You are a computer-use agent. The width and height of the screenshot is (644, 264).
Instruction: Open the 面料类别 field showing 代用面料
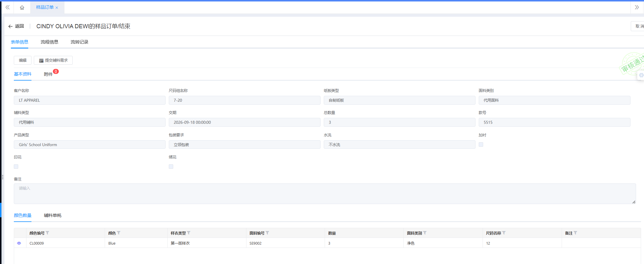point(554,100)
